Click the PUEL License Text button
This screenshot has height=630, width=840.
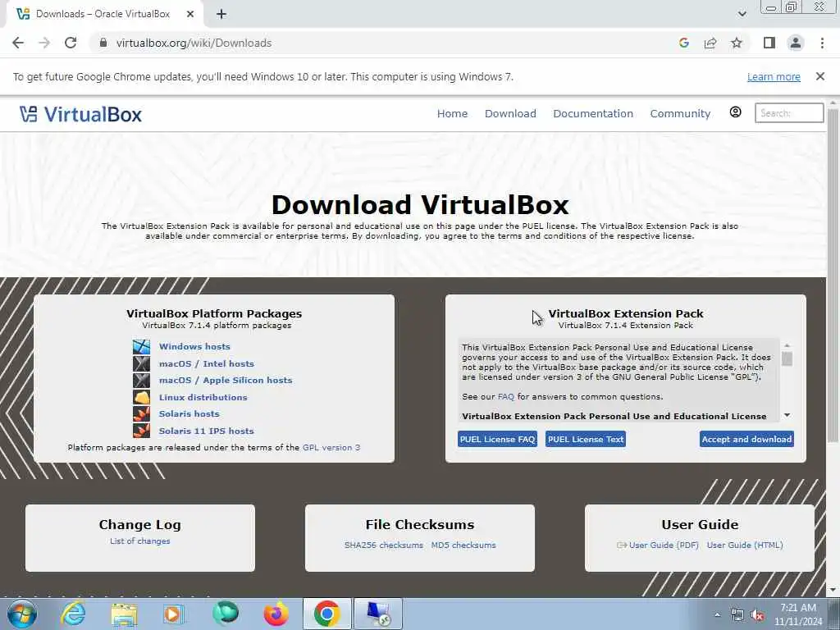pos(586,440)
